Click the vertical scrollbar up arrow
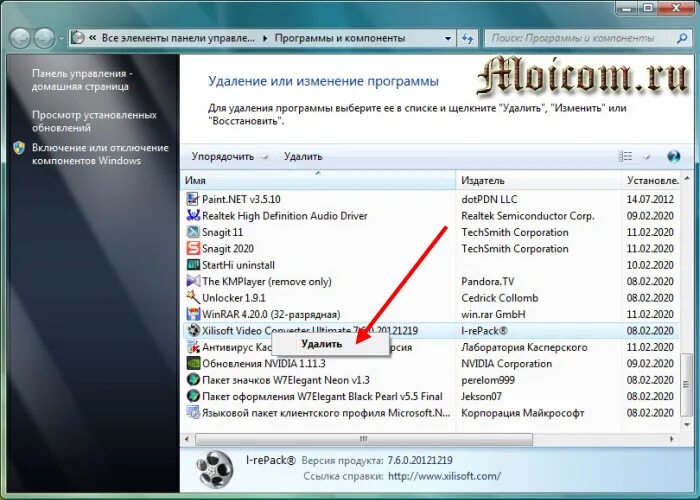This screenshot has width=700, height=500. (687, 179)
